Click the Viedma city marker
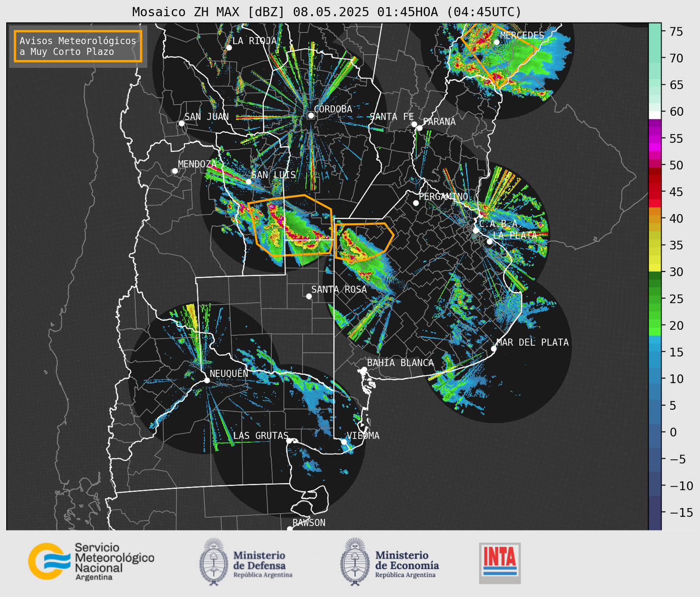700x597 pixels. click(344, 442)
